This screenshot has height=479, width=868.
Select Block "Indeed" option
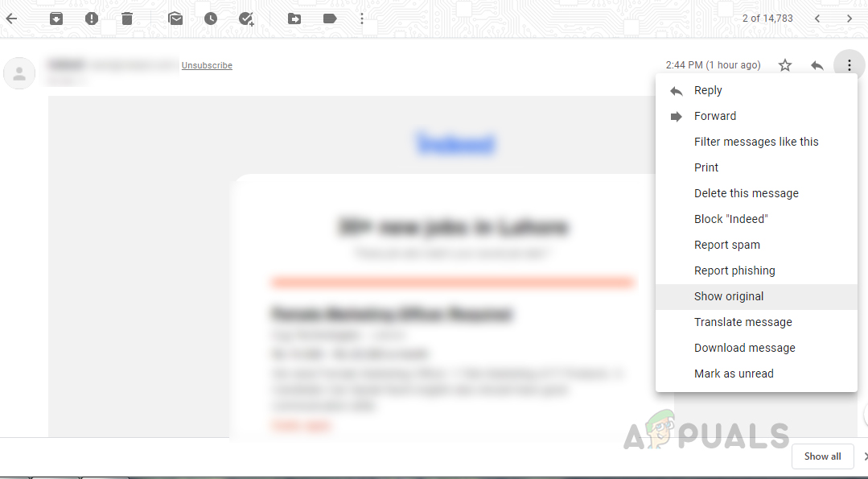pyautogui.click(x=756, y=219)
